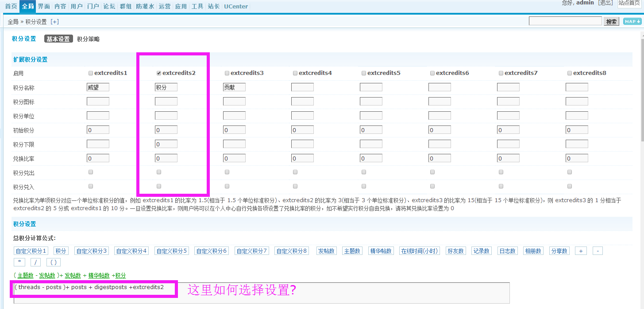Insert 精华帖数 into formula
The height and width of the screenshot is (309, 644).
[x=381, y=251]
